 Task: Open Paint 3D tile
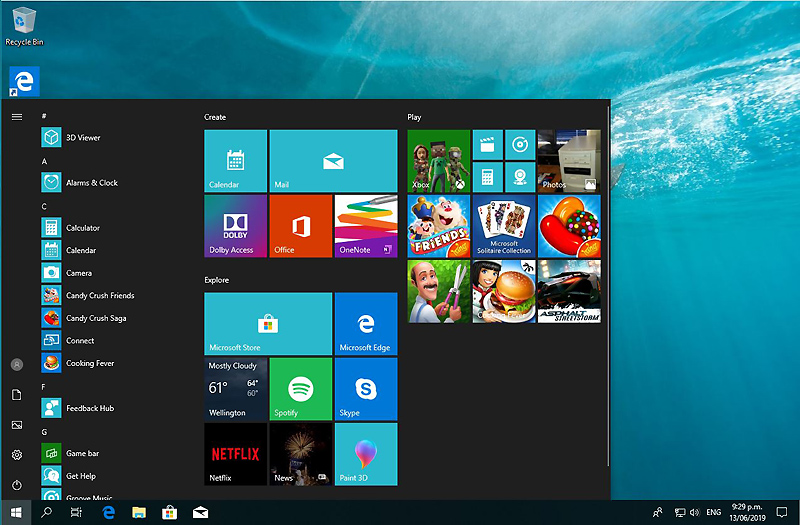click(x=365, y=454)
